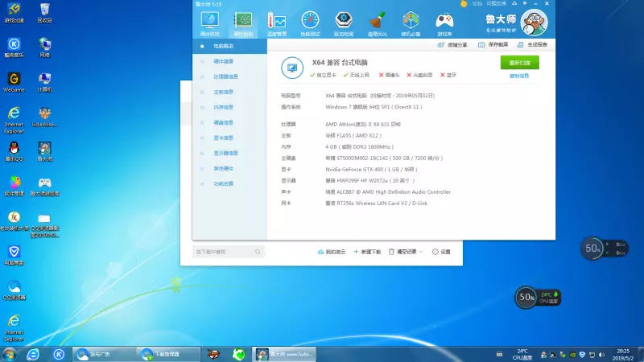Click the RT256x Wireless LAN Card text
This screenshot has width=644, height=362.
pos(376,204)
